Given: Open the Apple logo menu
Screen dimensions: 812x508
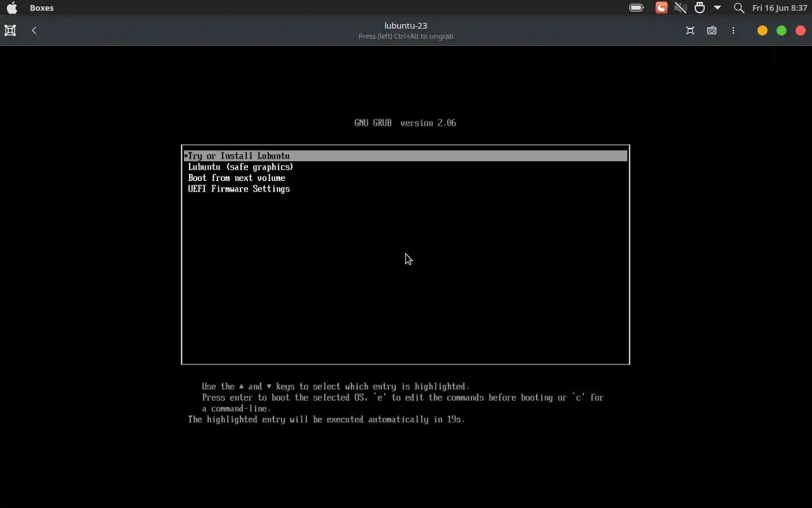Looking at the screenshot, I should tap(12, 8).
